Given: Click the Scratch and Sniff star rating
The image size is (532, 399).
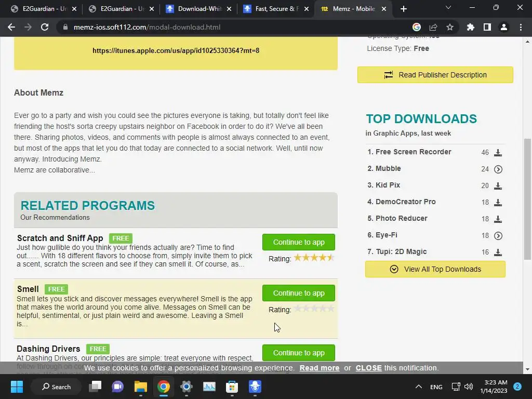Looking at the screenshot, I should (x=314, y=258).
